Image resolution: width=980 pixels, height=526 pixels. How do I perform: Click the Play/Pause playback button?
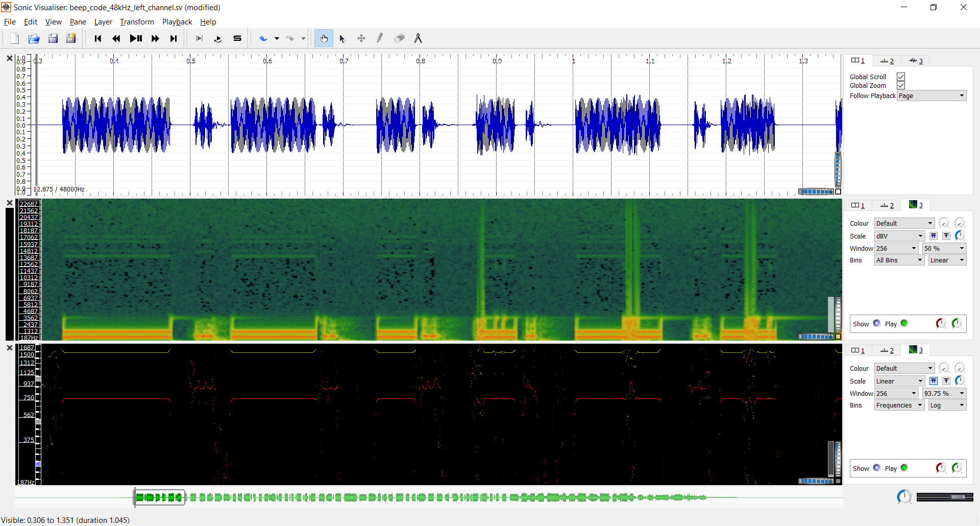pyautogui.click(x=136, y=38)
